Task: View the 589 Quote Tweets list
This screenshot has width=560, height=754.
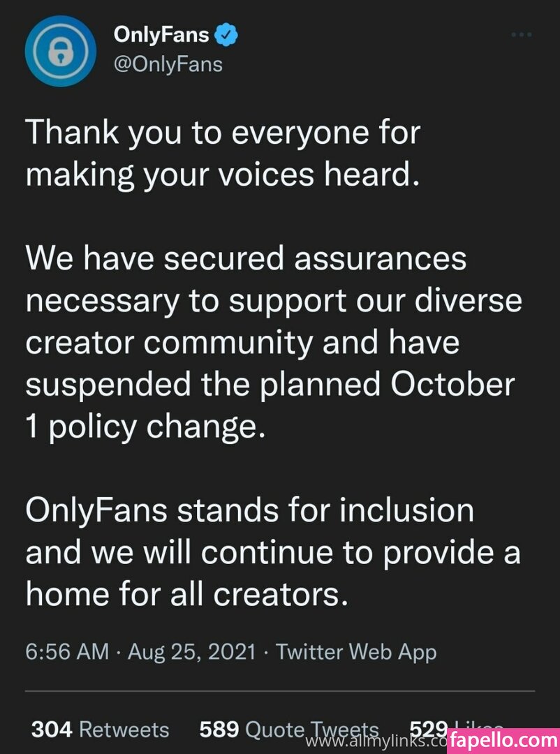Action: tap(288, 730)
